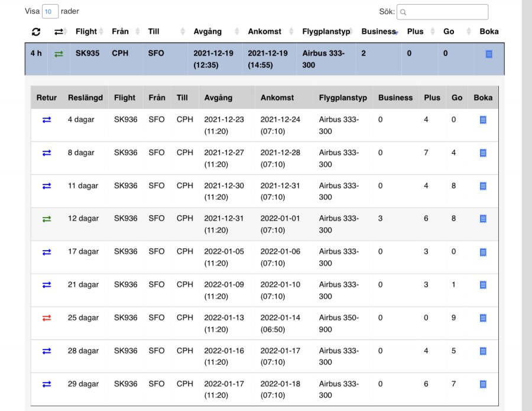Viewport: 532px width, 411px height.
Task: Book the Airbus 350-900 return flight
Action: click(x=483, y=318)
